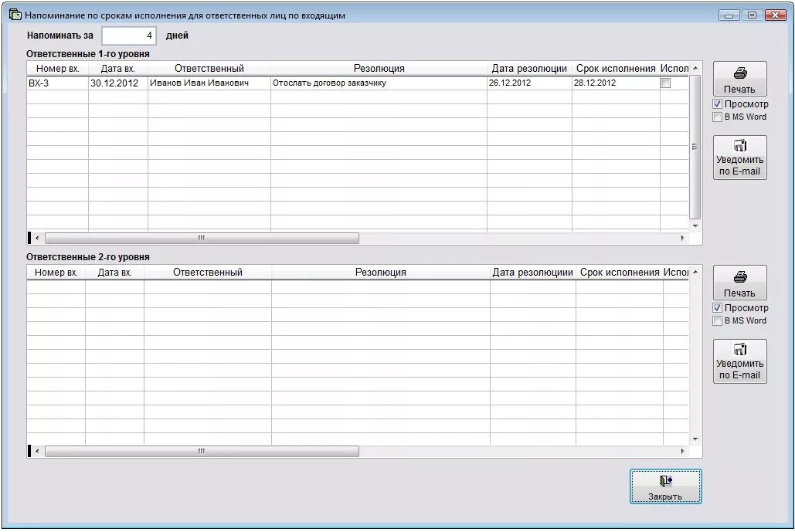Click the Дата резолюциии header in level 2 table
This screenshot has width=795, height=532.
(x=533, y=272)
